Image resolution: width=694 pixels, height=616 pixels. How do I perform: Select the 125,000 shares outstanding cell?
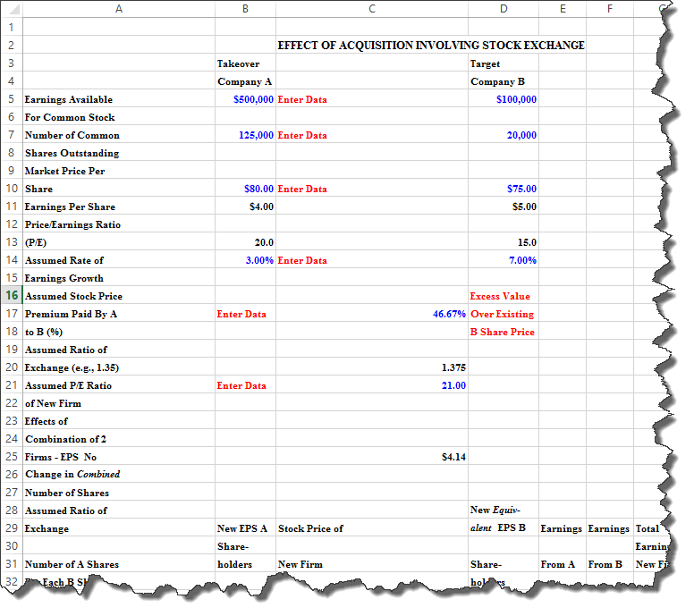[x=246, y=135]
